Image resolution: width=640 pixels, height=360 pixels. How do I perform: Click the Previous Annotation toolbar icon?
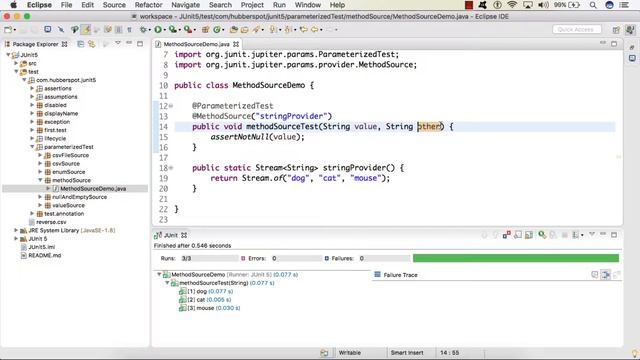pyautogui.click(x=288, y=29)
